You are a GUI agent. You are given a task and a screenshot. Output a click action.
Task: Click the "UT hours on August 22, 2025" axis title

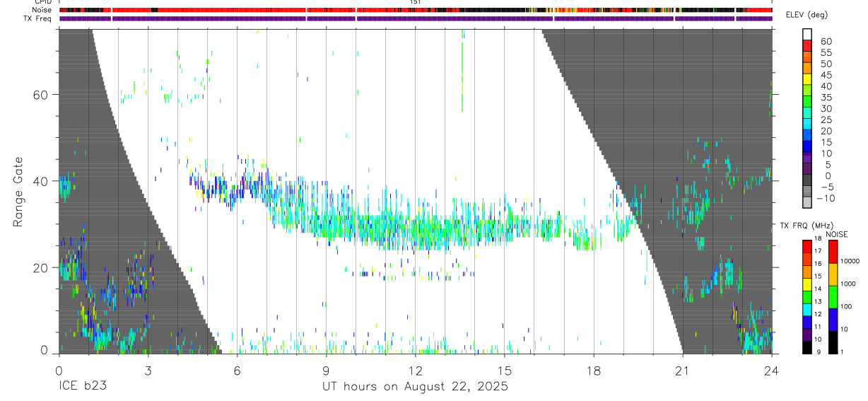[x=415, y=387]
